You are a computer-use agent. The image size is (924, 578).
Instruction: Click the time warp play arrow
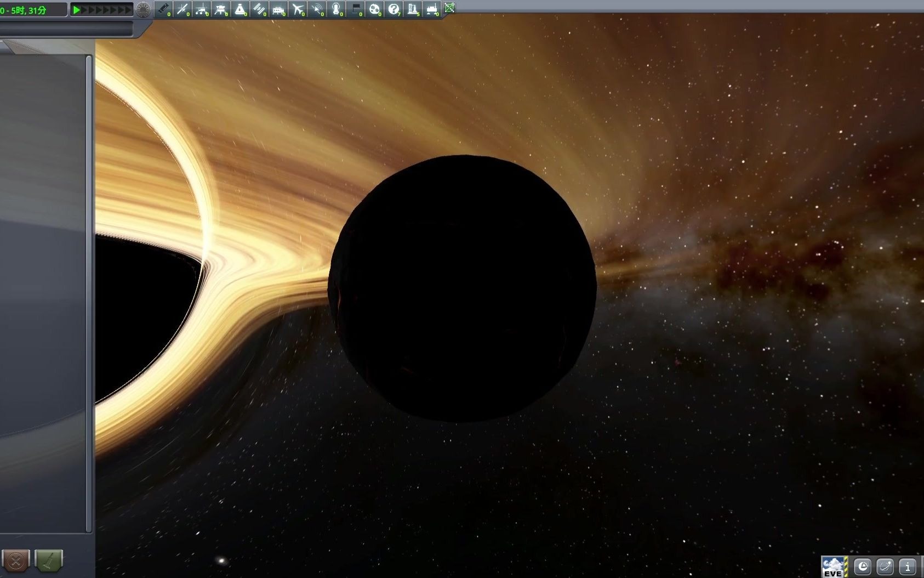77,10
